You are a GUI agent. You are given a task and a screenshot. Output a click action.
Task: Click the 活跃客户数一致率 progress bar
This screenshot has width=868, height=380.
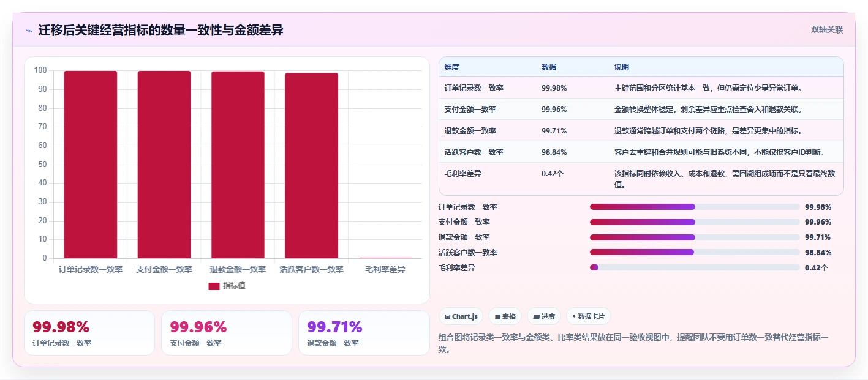point(695,252)
